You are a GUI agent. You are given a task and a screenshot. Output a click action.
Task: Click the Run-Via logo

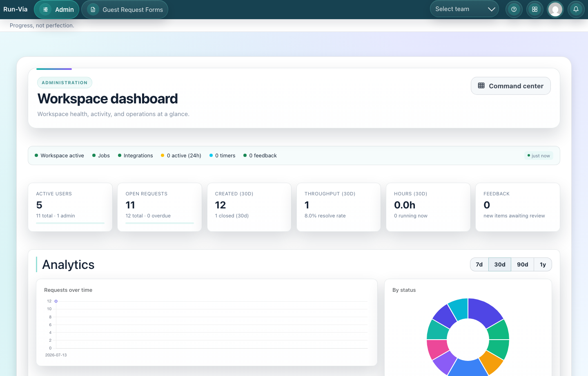(x=16, y=9)
